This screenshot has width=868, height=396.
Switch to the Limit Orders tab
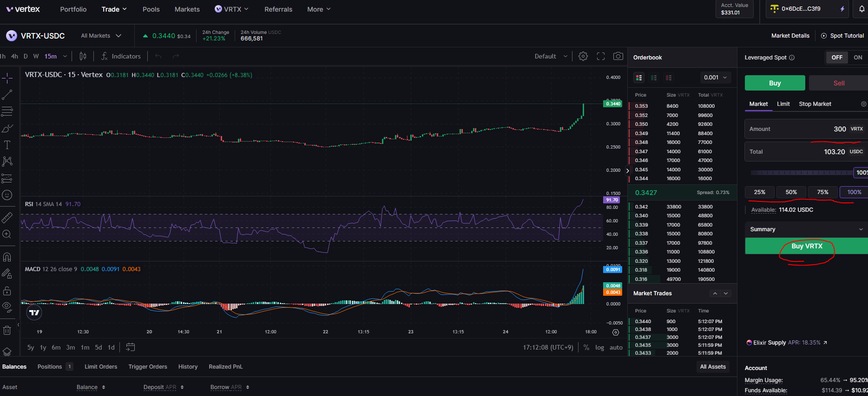pyautogui.click(x=101, y=367)
